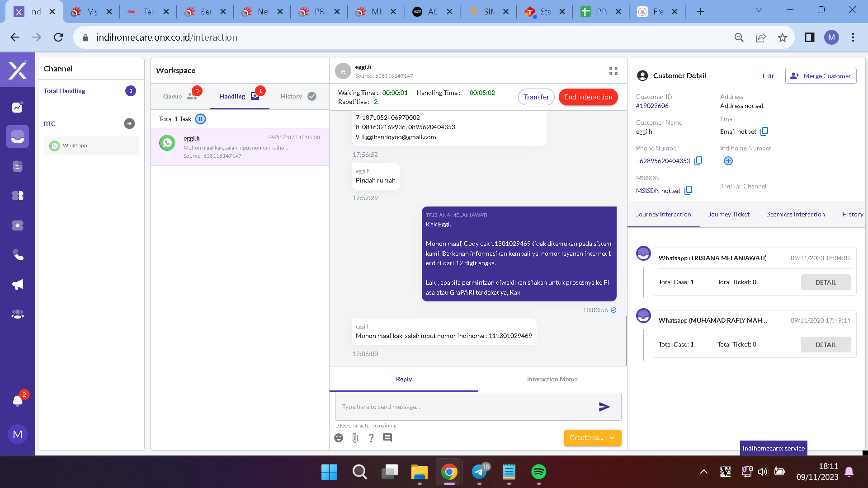Open the Create as dropdown
The image size is (868, 488).
tap(592, 438)
